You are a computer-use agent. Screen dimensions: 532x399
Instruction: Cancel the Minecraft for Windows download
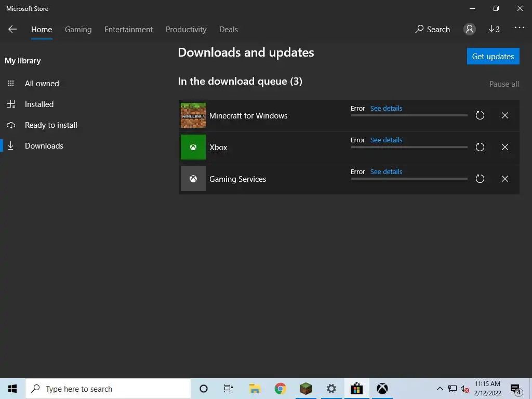(x=505, y=115)
